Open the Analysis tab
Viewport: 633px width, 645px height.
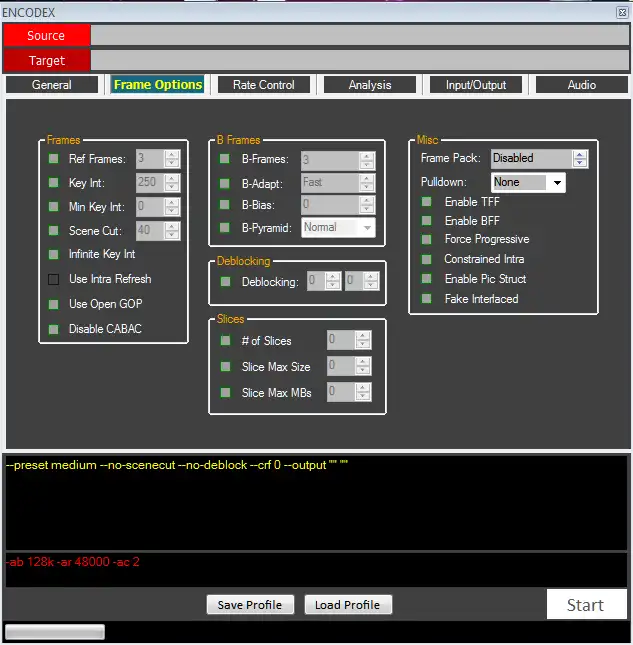(x=370, y=85)
